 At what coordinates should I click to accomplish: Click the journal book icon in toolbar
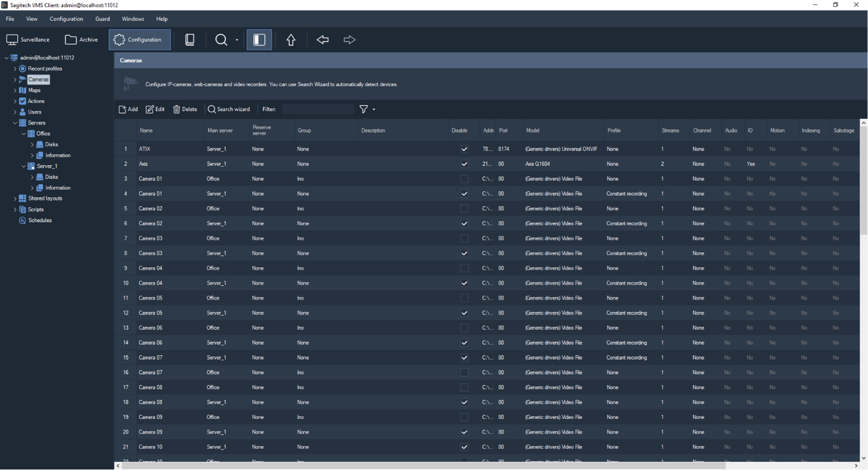coord(190,40)
